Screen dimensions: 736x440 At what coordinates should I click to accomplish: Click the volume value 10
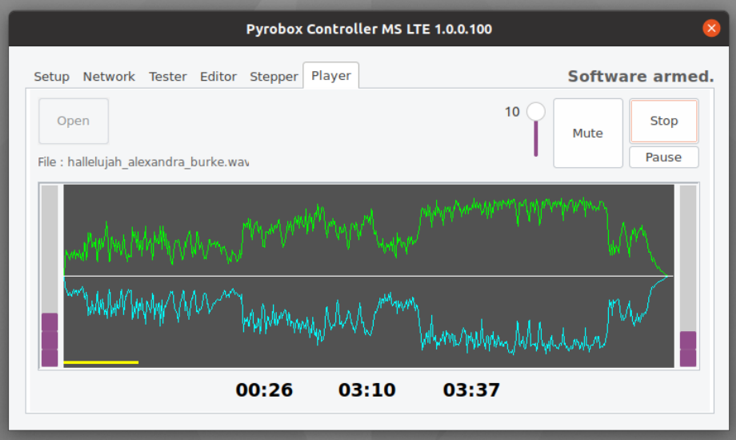click(x=512, y=112)
